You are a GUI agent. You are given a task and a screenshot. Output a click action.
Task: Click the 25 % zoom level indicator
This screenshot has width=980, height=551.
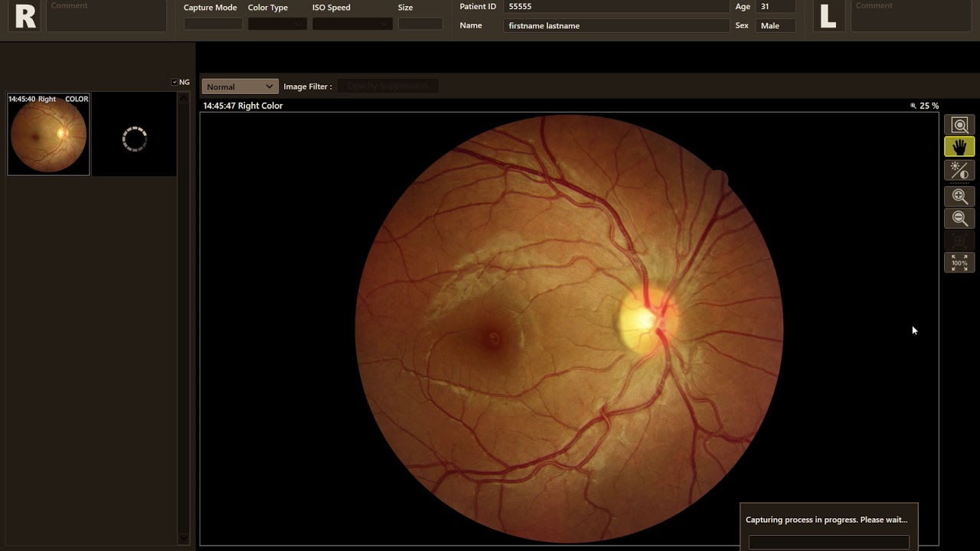[x=924, y=106]
